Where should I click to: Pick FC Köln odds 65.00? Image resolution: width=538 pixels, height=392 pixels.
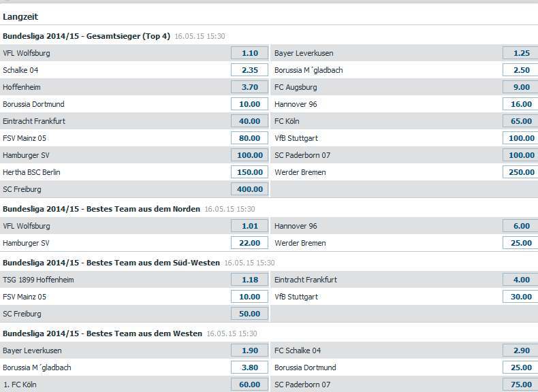point(520,121)
